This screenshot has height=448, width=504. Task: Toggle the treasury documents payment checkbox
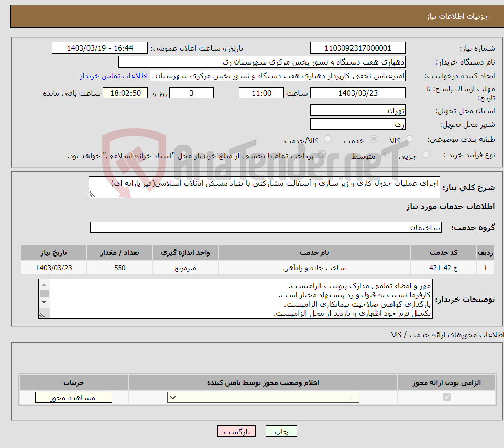pyautogui.click(x=322, y=155)
